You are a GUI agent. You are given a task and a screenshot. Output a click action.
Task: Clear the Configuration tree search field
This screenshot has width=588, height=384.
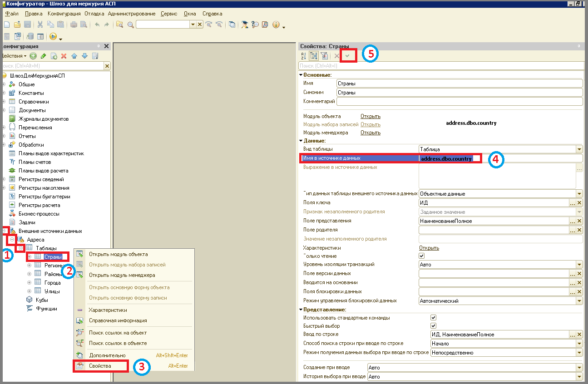pos(107,66)
